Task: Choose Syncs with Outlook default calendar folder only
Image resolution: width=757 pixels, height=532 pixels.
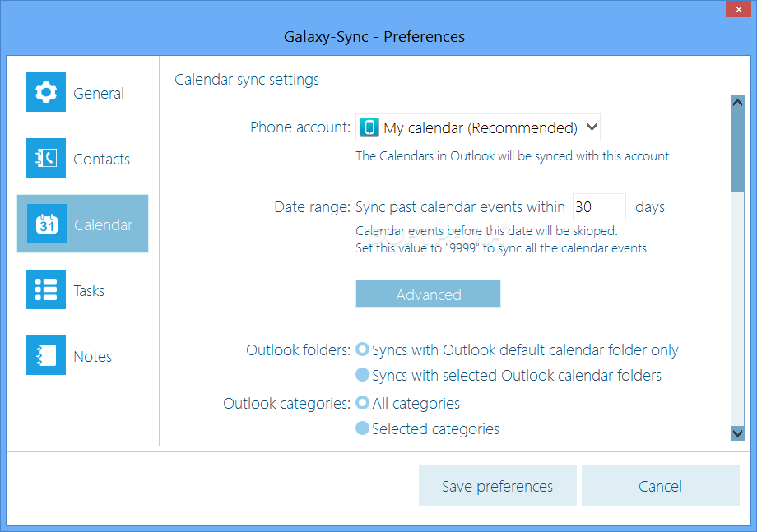Action: 517,349
